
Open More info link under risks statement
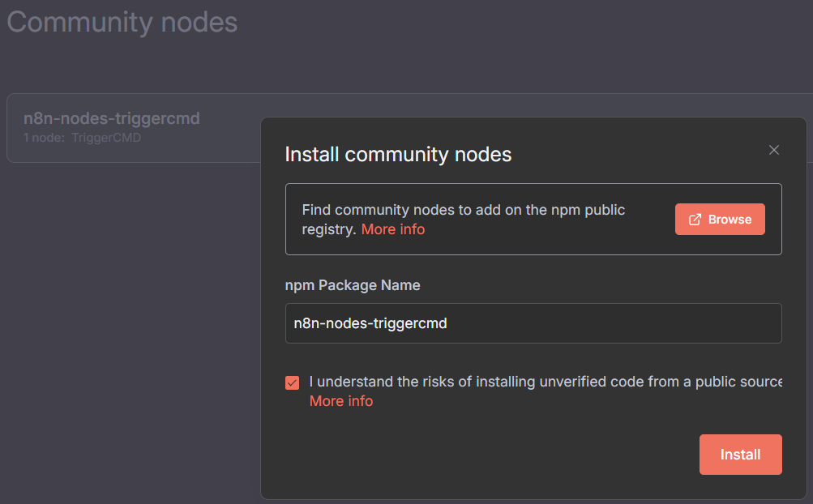coord(341,401)
